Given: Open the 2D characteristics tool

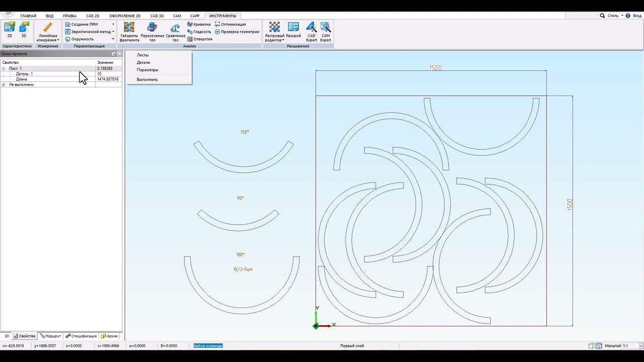Looking at the screenshot, I should [x=10, y=30].
